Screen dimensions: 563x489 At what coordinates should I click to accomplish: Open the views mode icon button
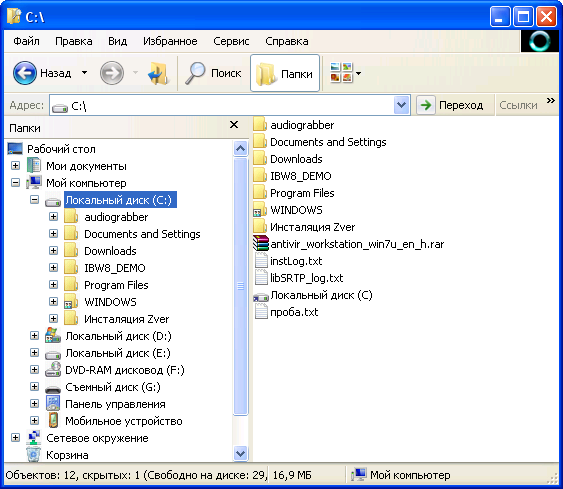click(341, 73)
